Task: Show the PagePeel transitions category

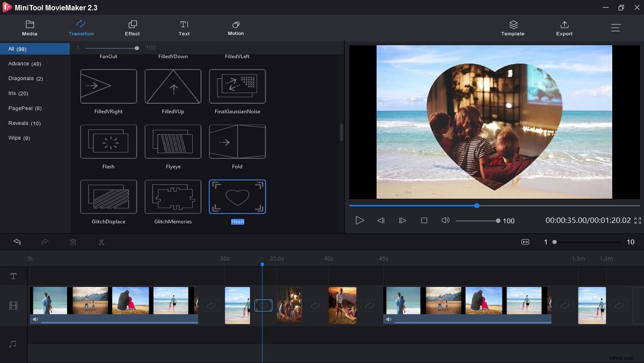Action: [25, 108]
